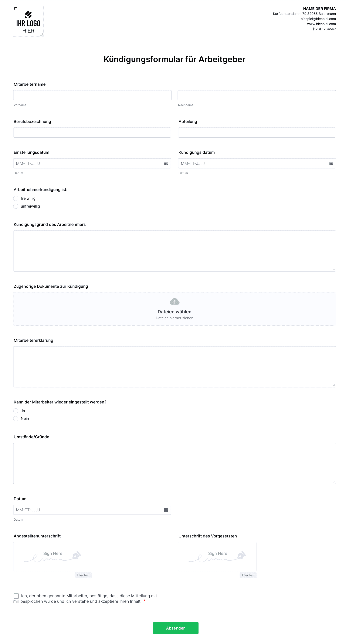Select the freiwillig radio option

(x=16, y=198)
